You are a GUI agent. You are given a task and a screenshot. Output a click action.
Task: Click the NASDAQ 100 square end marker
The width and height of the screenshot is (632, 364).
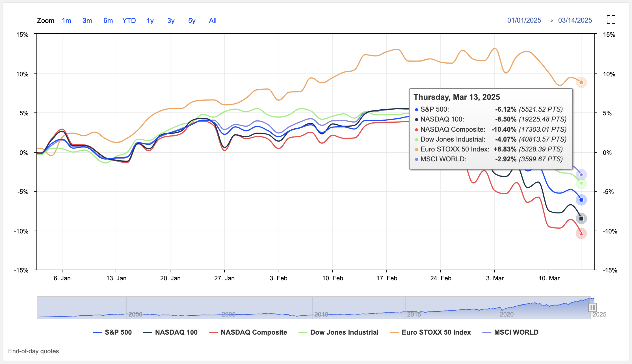pyautogui.click(x=581, y=218)
